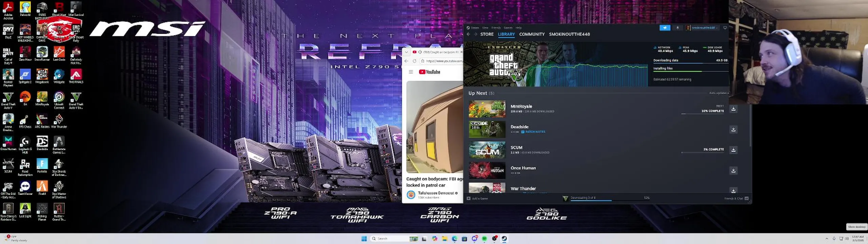868x244 pixels.
Task: Open the STORE tab in Steam
Action: click(487, 34)
